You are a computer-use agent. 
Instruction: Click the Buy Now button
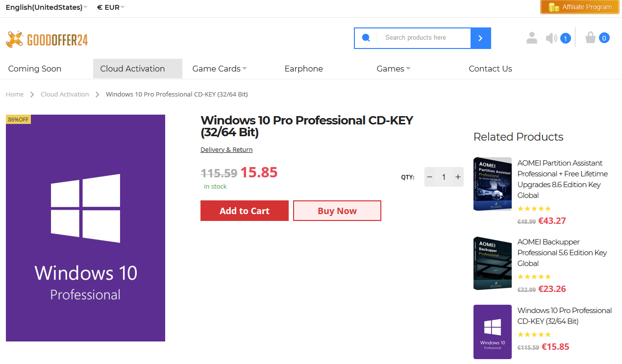pyautogui.click(x=337, y=211)
